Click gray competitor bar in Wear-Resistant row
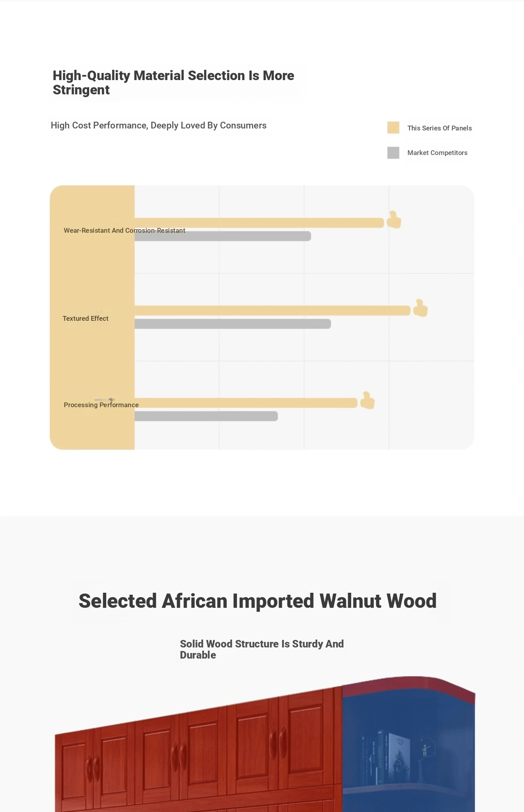Image resolution: width=524 pixels, height=812 pixels. point(223,236)
